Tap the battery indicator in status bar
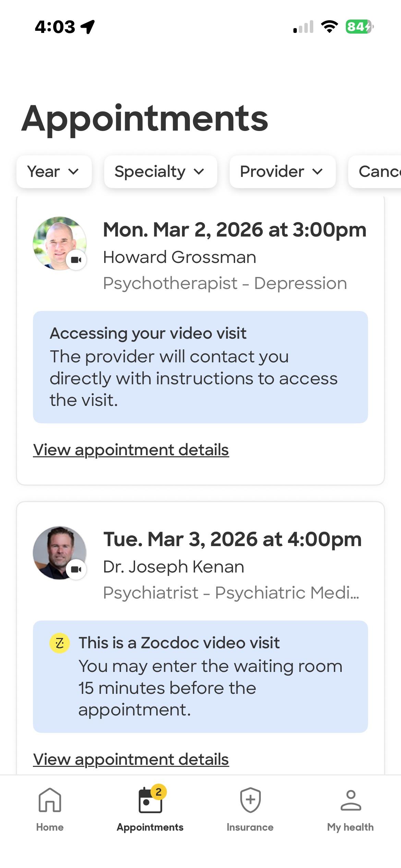401x868 pixels. pyautogui.click(x=359, y=27)
